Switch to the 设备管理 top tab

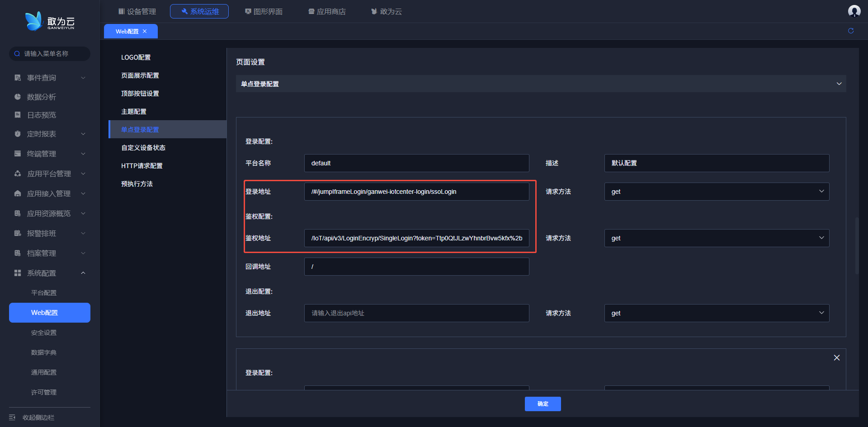pyautogui.click(x=137, y=11)
